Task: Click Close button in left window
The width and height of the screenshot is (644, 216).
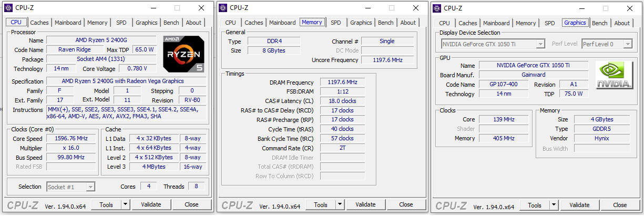Action: coord(192,204)
